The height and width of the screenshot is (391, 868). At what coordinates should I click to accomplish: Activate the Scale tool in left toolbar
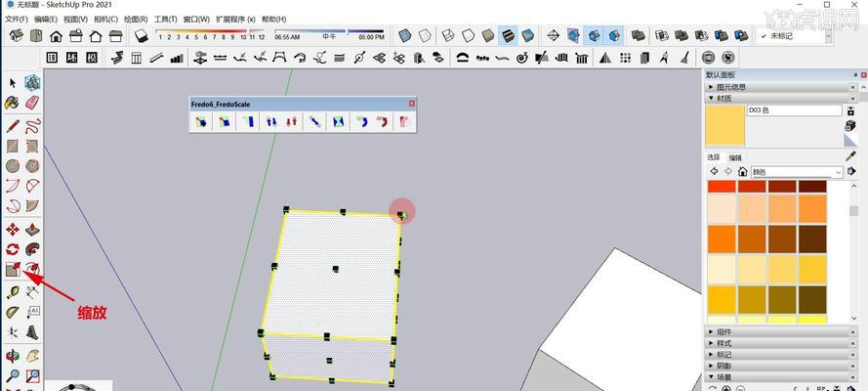13,269
